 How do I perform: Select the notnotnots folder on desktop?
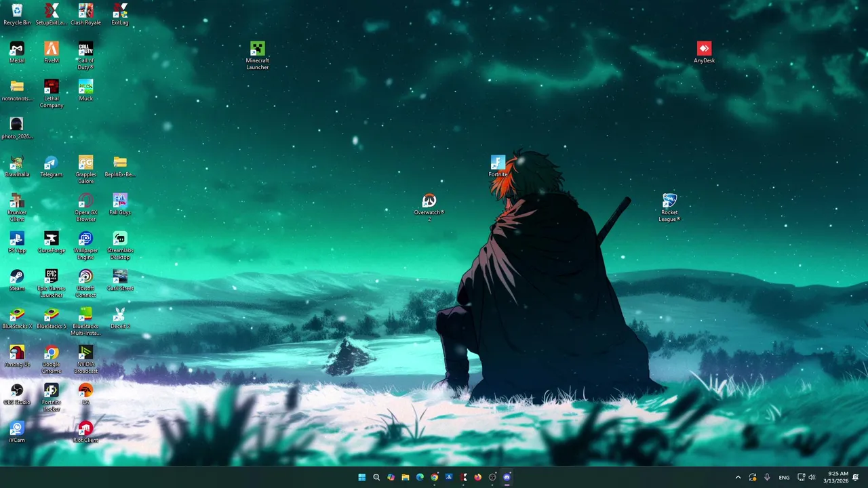[17, 90]
